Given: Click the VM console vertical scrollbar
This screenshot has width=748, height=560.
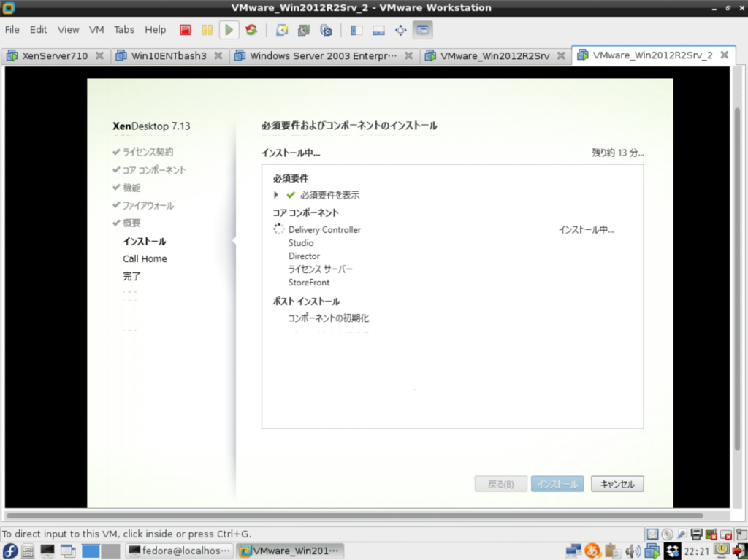Looking at the screenshot, I should point(737,279).
